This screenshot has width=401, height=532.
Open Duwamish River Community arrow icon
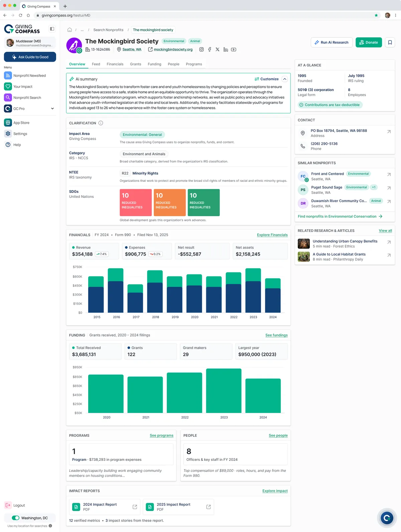pos(389,202)
